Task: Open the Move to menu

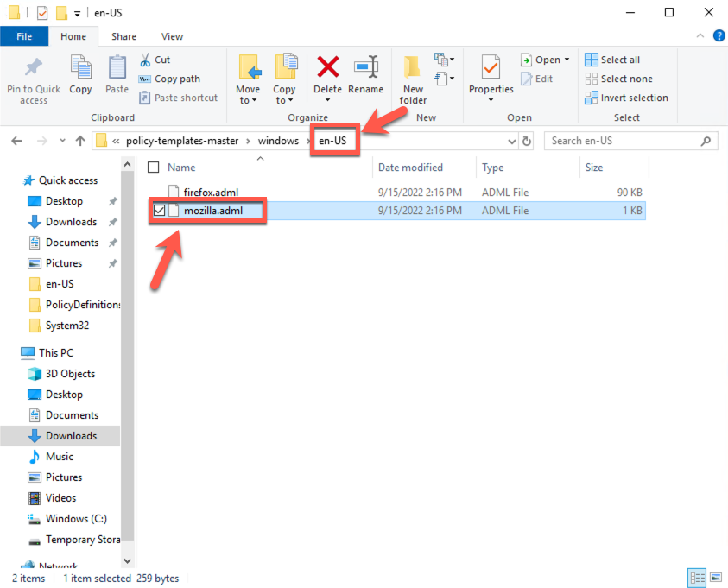Action: (248, 79)
